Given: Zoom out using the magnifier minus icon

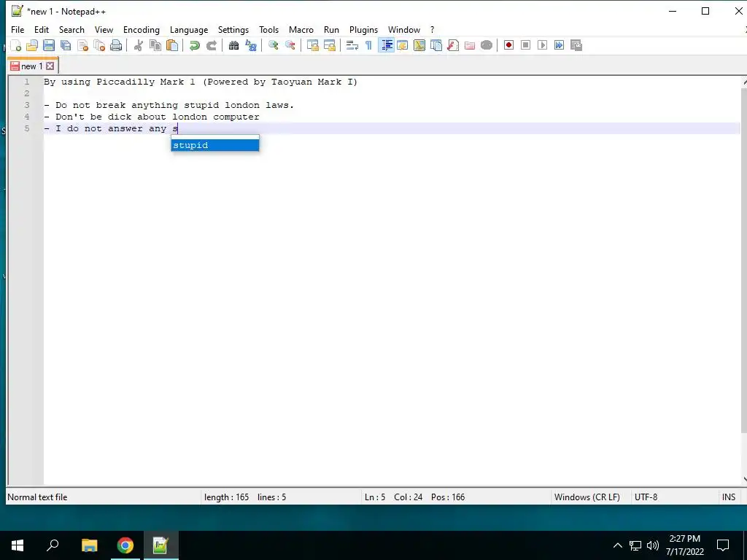Looking at the screenshot, I should tap(290, 45).
